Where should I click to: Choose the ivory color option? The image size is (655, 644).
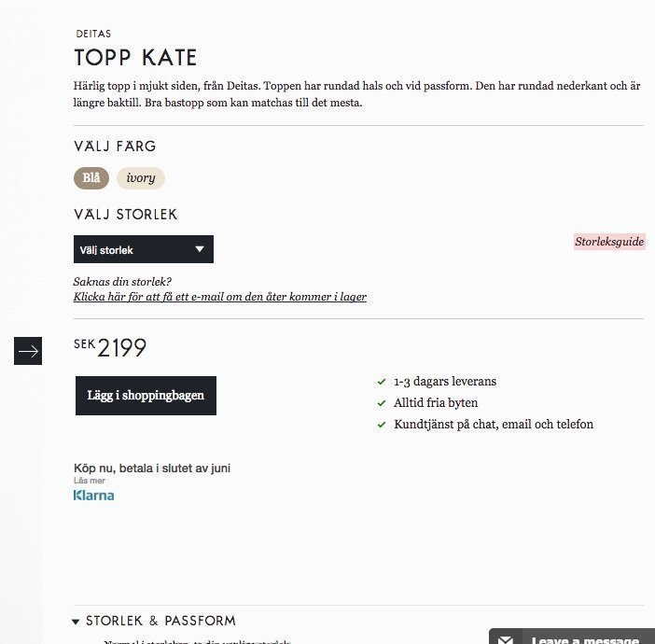141,178
